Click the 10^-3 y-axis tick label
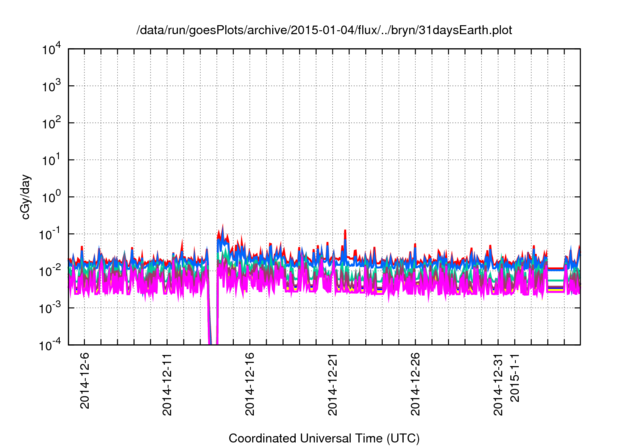 (50, 308)
